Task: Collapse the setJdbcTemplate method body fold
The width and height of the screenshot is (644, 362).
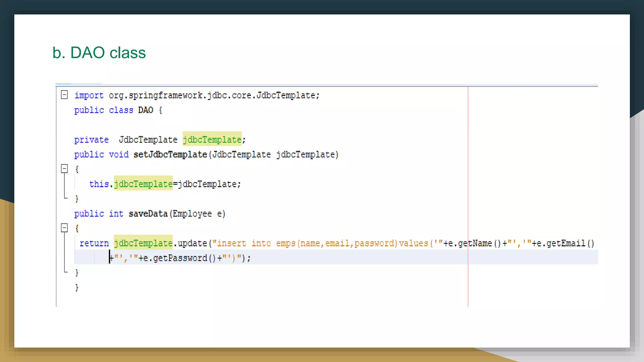Action: point(64,169)
